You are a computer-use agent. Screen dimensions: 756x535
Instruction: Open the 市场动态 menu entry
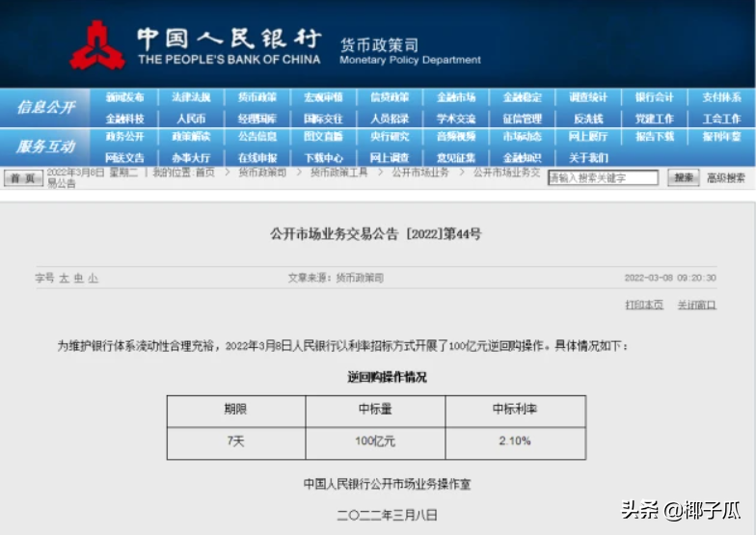pos(523,137)
